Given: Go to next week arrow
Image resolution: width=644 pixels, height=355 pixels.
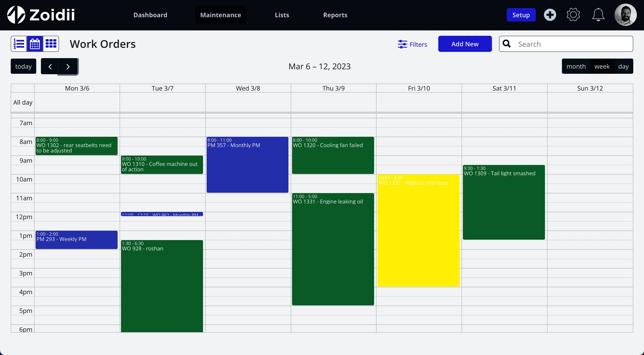Looking at the screenshot, I should pos(68,66).
